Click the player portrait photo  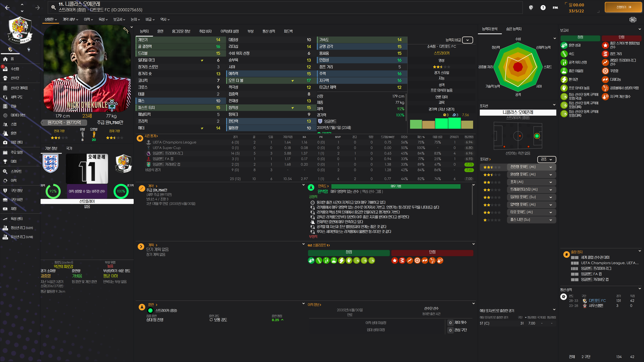(x=87, y=68)
